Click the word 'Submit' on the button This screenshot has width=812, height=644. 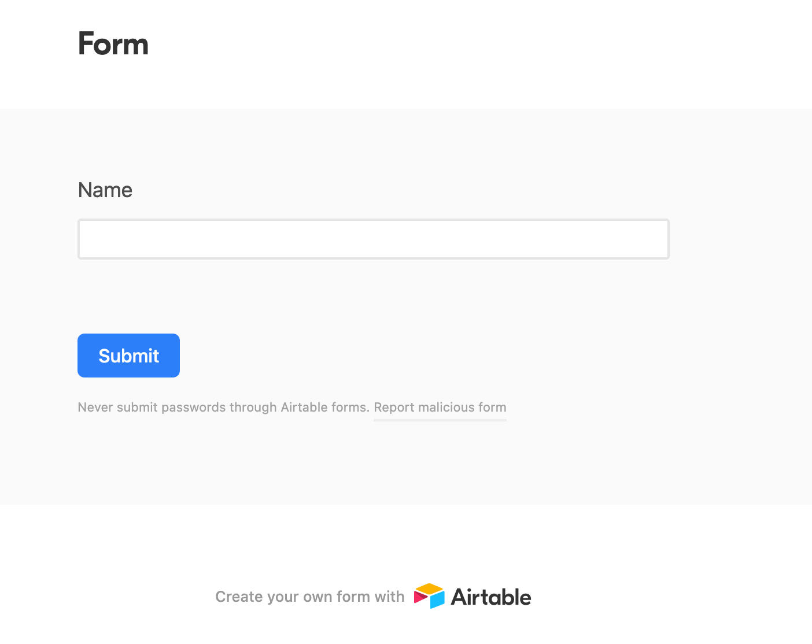pyautogui.click(x=128, y=356)
